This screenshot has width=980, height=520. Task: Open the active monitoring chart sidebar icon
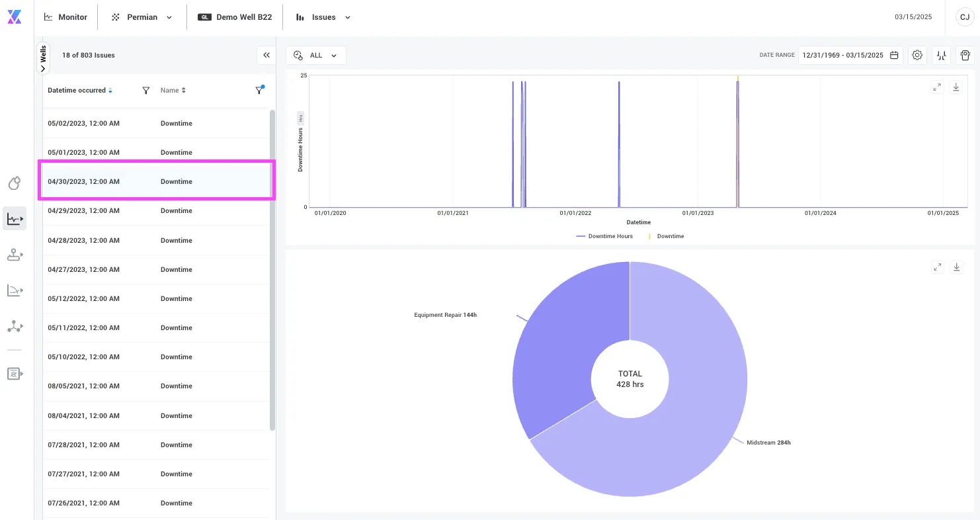[15, 218]
